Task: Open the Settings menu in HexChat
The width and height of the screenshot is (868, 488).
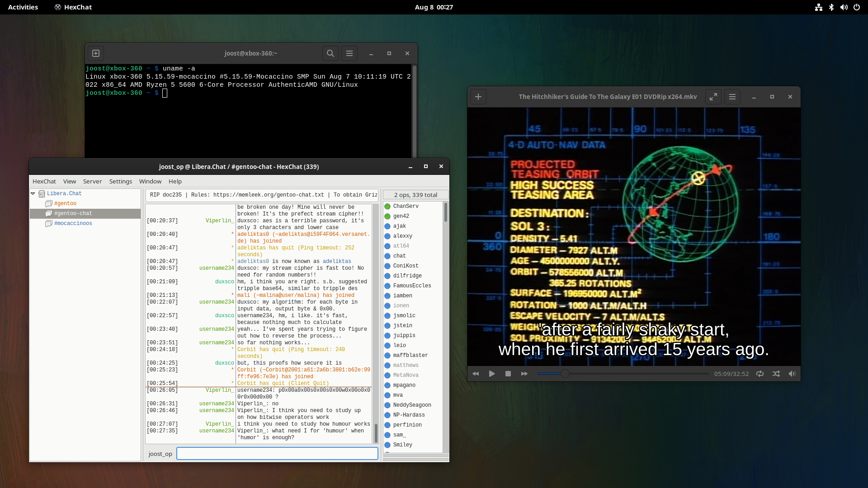Action: [121, 181]
